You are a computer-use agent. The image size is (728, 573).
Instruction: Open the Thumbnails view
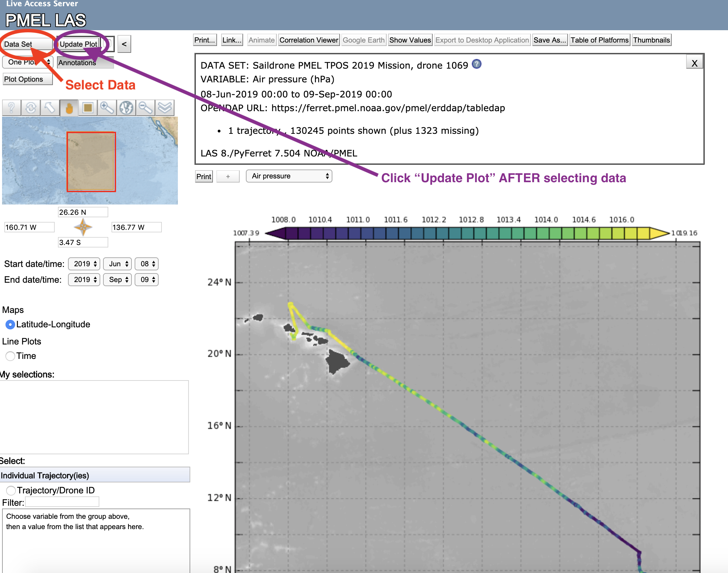[x=651, y=40]
